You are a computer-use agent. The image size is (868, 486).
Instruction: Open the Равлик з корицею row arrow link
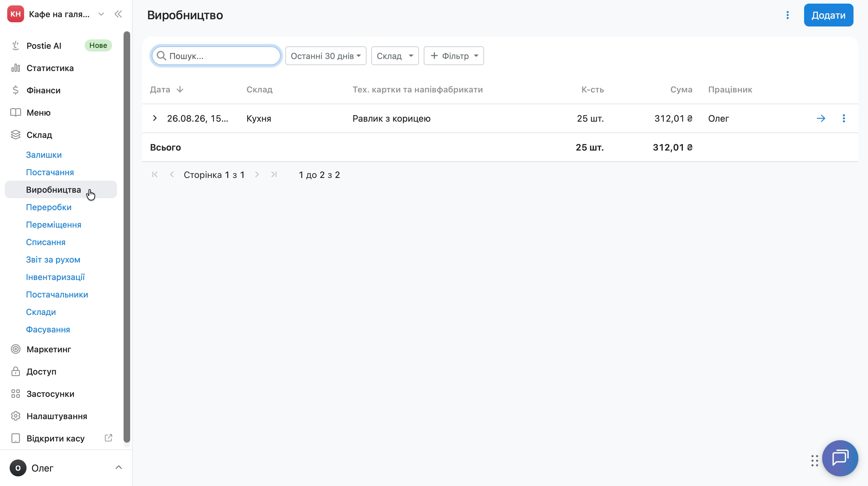pyautogui.click(x=821, y=118)
